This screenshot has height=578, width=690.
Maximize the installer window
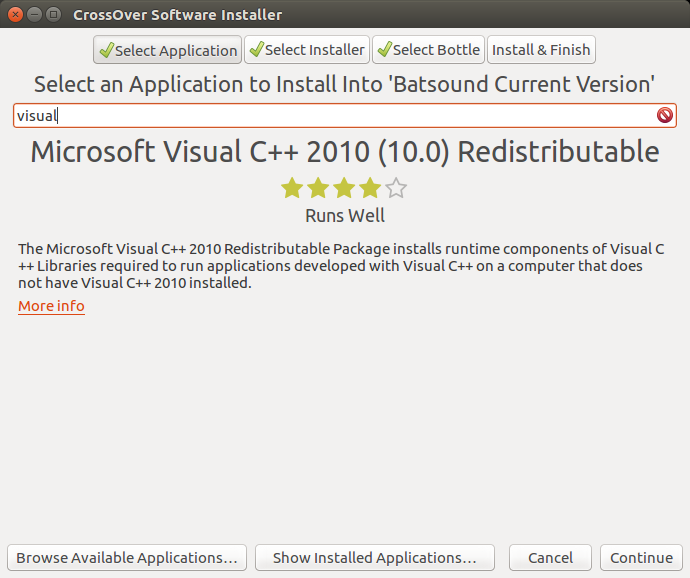(x=54, y=15)
